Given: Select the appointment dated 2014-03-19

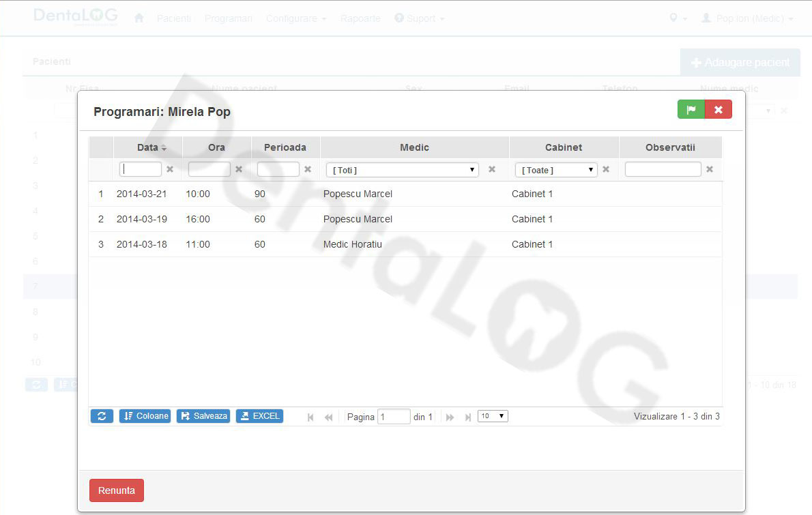Looking at the screenshot, I should click(405, 220).
